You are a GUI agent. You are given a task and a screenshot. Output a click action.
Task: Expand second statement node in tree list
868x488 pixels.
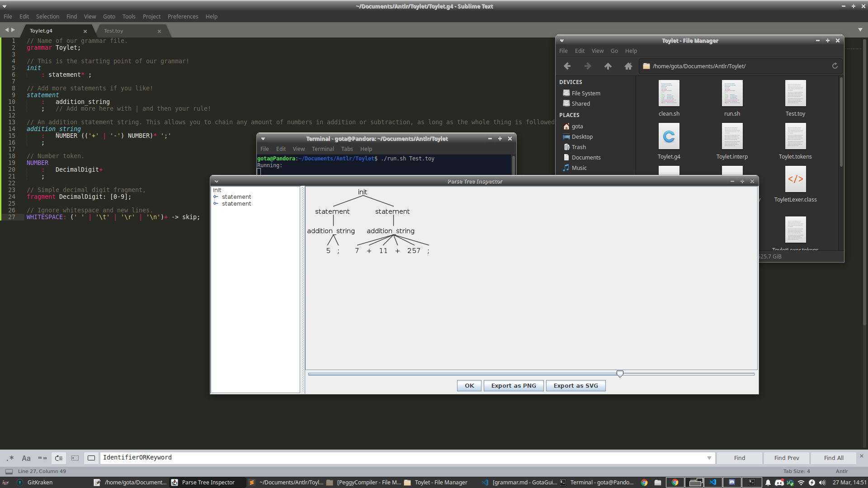[216, 203]
